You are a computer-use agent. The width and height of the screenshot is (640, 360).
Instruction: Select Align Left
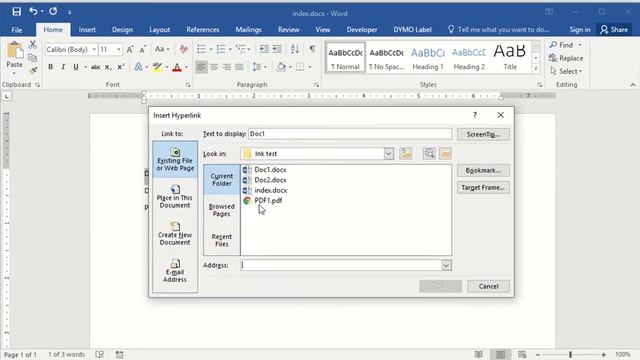click(x=201, y=67)
